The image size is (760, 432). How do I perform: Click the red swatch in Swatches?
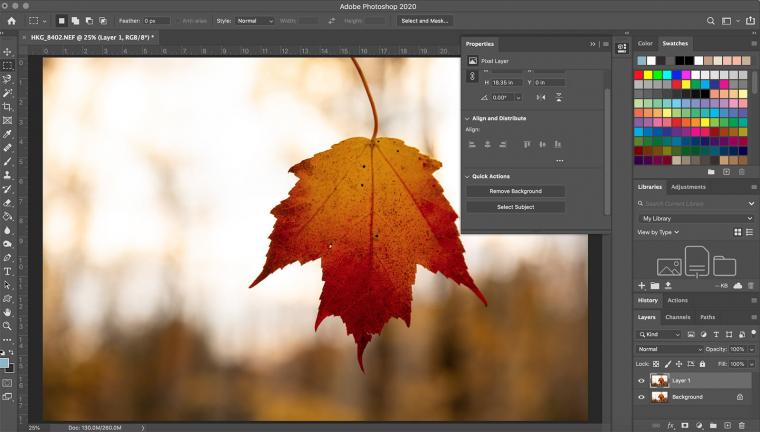pos(638,75)
